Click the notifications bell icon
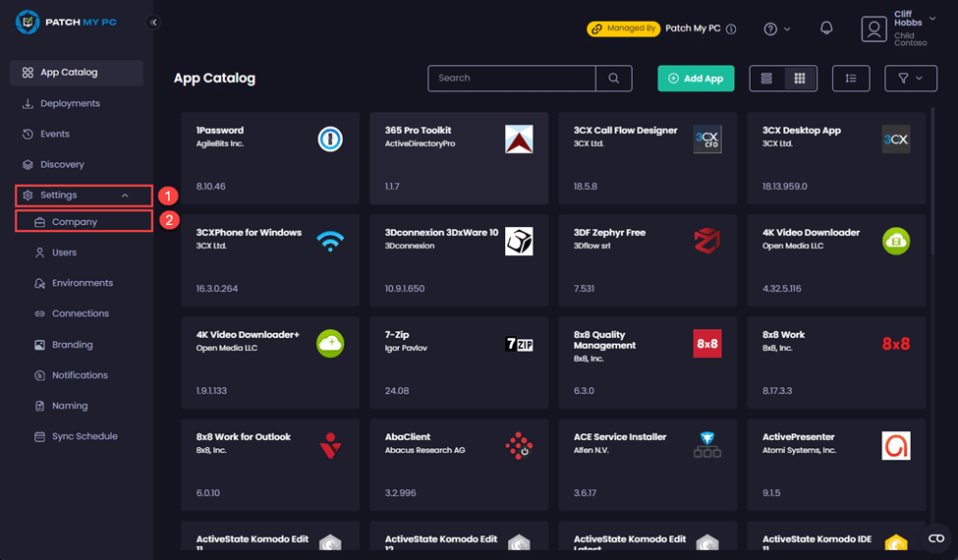The width and height of the screenshot is (958, 560). (x=826, y=28)
